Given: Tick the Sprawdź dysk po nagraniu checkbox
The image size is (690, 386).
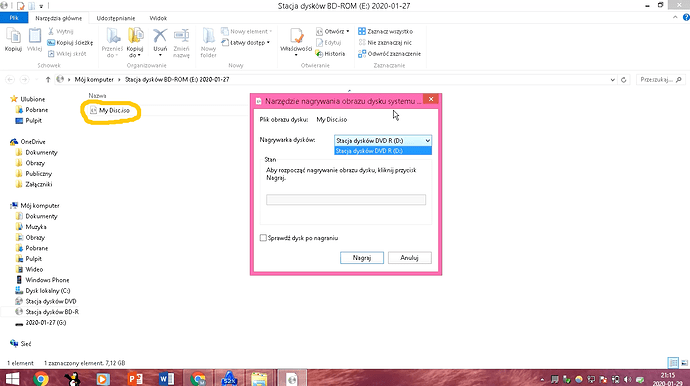Looking at the screenshot, I should tap(263, 238).
